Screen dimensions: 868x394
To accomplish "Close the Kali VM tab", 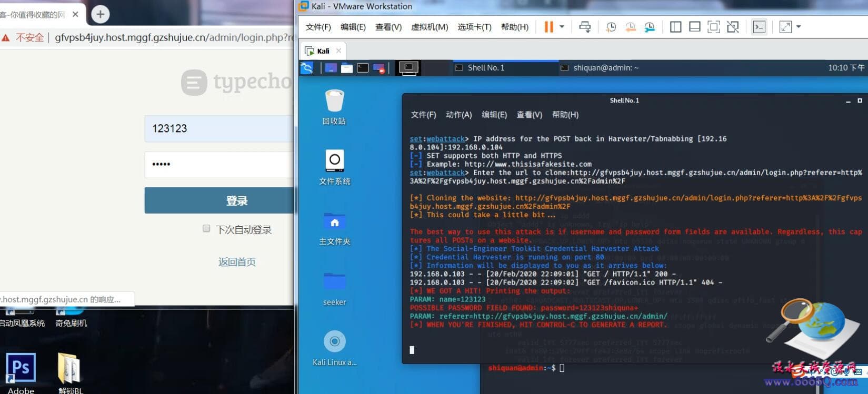I will point(338,50).
